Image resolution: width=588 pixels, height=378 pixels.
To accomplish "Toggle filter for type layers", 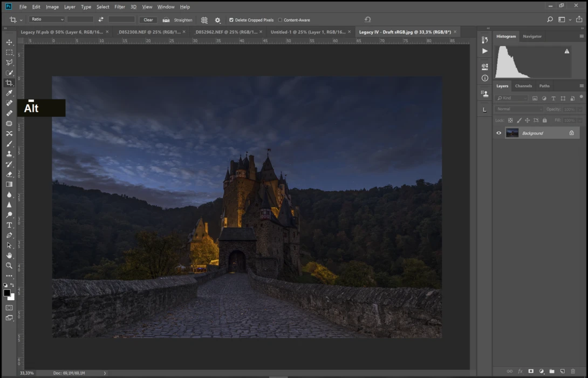I will 553,98.
